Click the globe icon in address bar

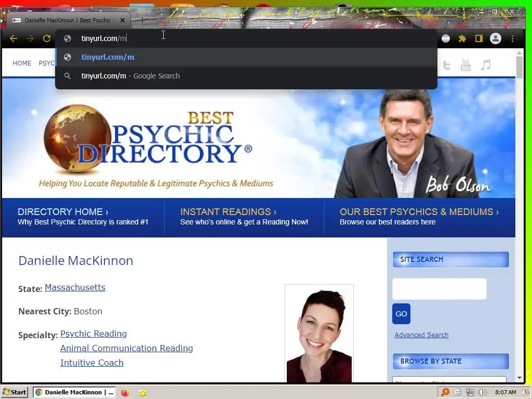(68, 38)
